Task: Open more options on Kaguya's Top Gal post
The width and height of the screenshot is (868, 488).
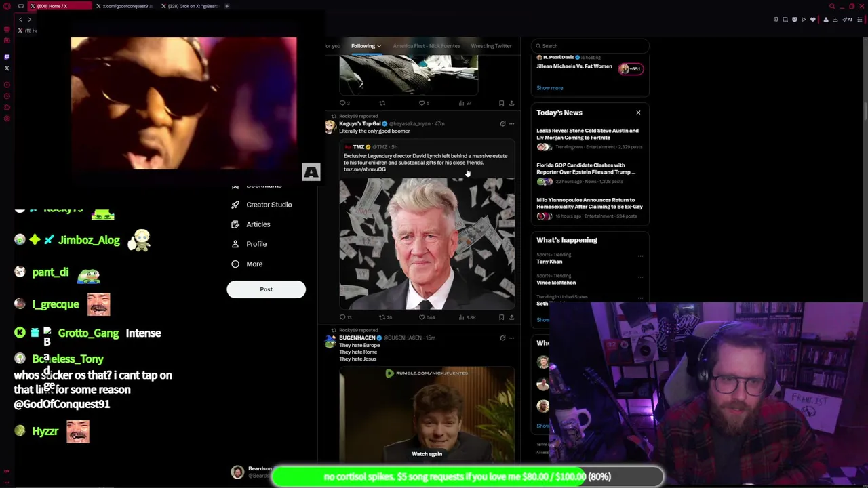Action: click(x=511, y=124)
